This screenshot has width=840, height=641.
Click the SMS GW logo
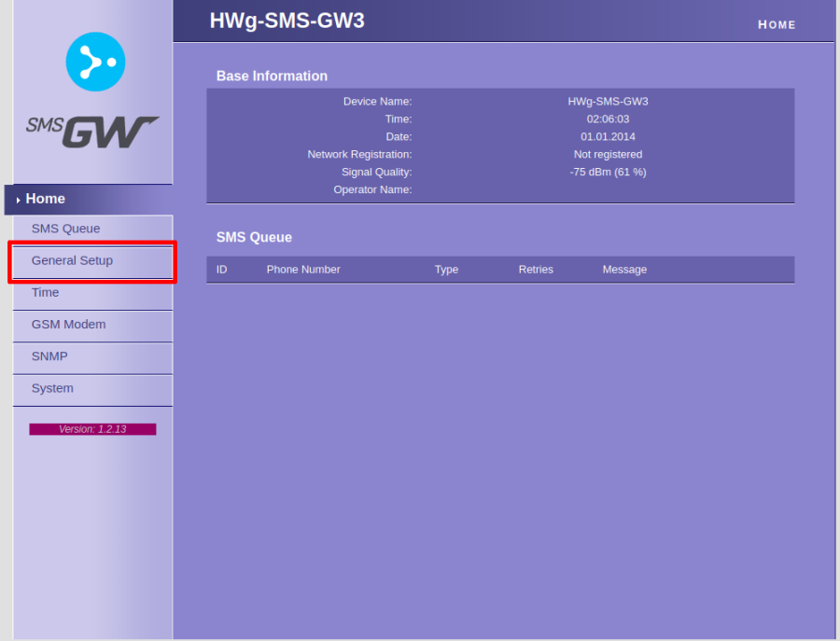[x=92, y=132]
